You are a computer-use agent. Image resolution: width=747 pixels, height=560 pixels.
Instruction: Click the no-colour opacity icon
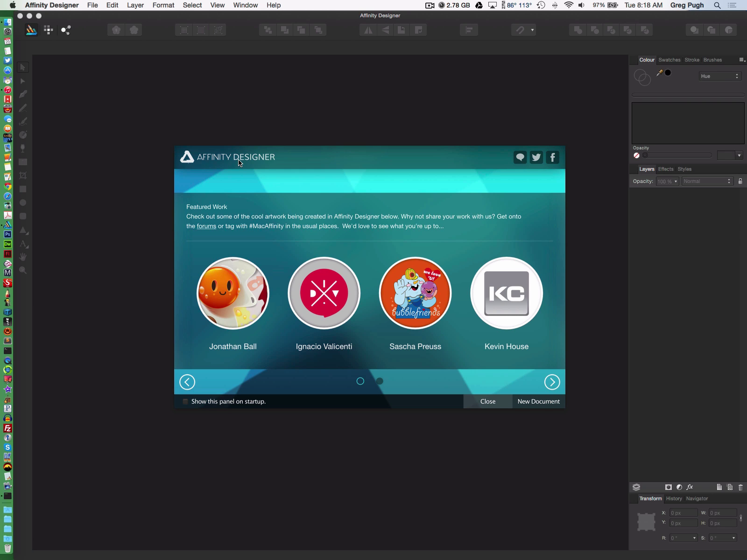point(636,155)
